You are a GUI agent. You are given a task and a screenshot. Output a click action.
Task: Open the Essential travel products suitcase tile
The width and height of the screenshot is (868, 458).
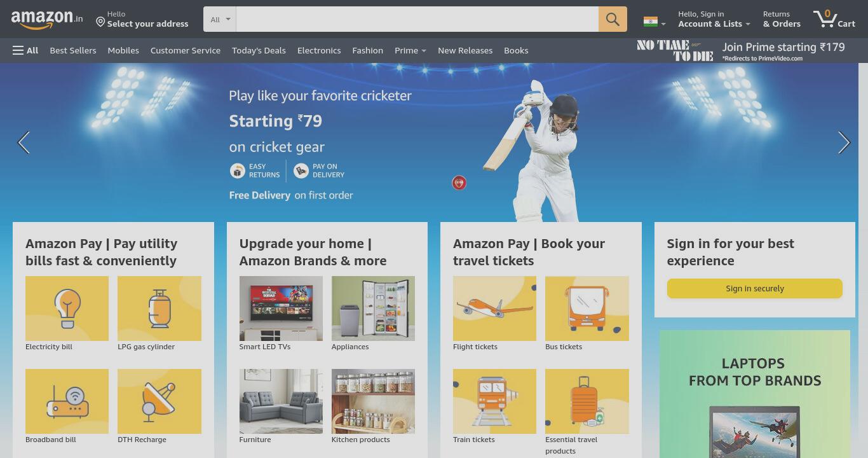click(x=587, y=401)
